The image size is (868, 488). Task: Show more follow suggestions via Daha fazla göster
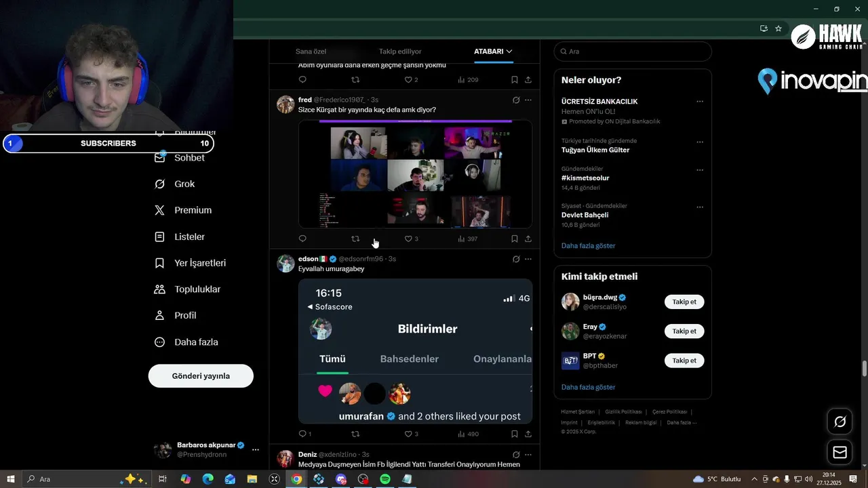pos(588,387)
